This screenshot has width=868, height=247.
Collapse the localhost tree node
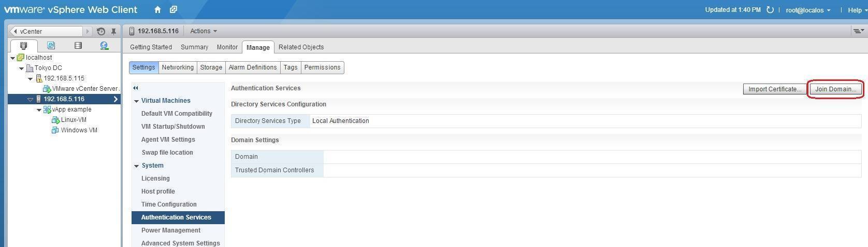pyautogui.click(x=12, y=58)
